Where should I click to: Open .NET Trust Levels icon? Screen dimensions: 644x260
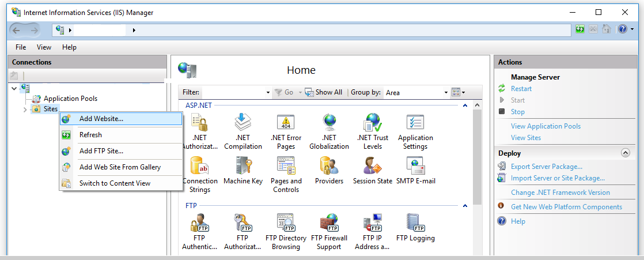pos(373,131)
